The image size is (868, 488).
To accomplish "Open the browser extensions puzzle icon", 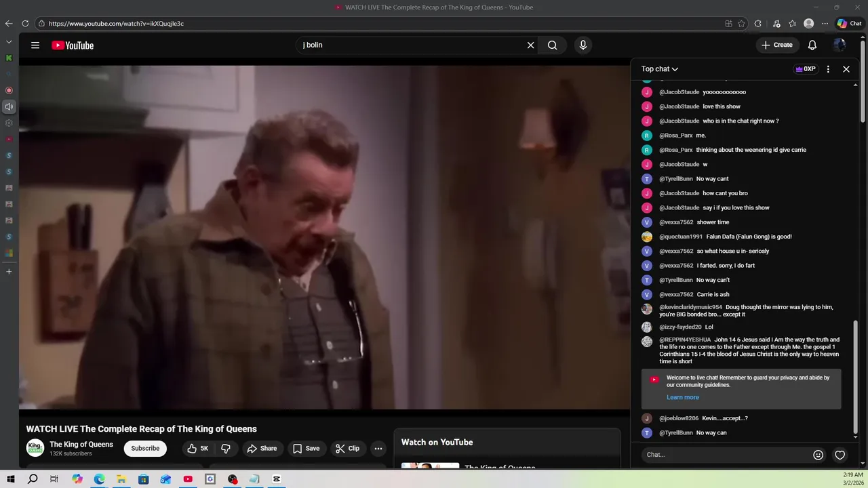I will [757, 24].
